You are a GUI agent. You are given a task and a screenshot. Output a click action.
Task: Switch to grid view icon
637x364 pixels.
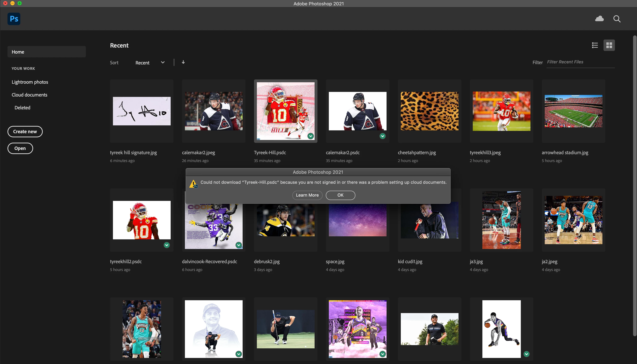(x=609, y=45)
